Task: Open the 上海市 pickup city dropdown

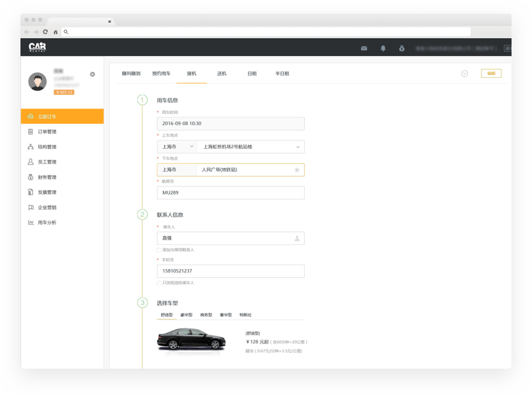Action: [x=177, y=147]
